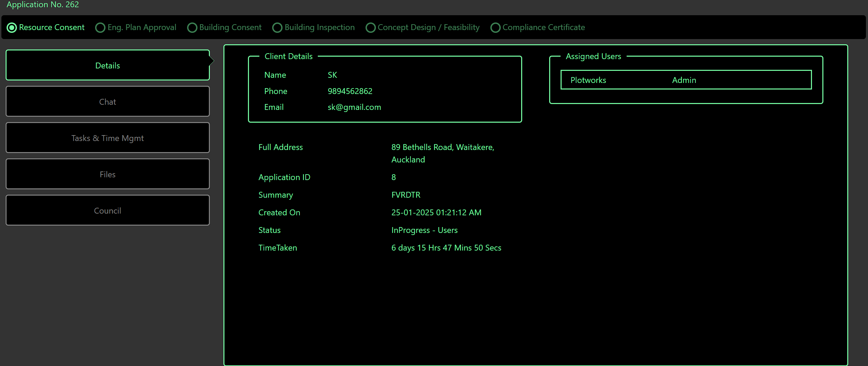868x366 pixels.
Task: Click the Application No. 262 heading
Action: (x=42, y=4)
